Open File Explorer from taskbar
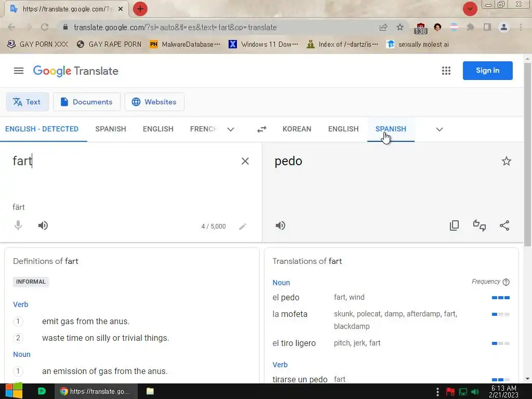Image resolution: width=532 pixels, height=399 pixels. (x=150, y=391)
